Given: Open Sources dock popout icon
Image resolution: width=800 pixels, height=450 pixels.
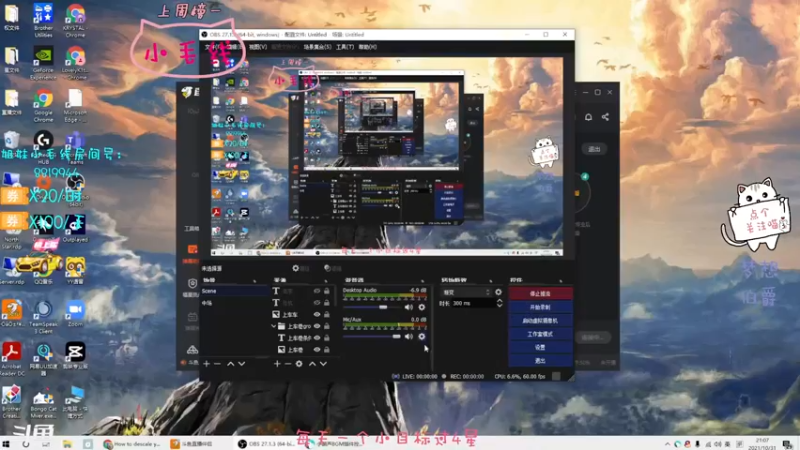Looking at the screenshot, I should pyautogui.click(x=326, y=280).
